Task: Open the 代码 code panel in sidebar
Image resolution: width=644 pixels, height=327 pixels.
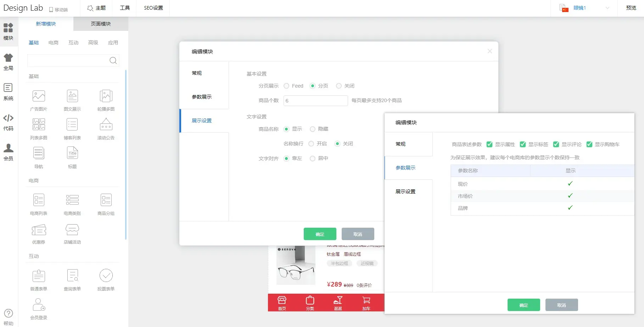Action: 8,122
